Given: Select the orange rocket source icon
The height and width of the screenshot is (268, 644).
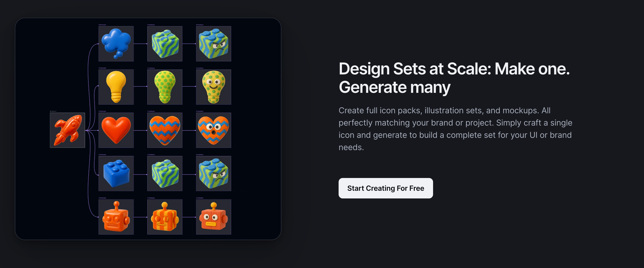Looking at the screenshot, I should [x=67, y=130].
